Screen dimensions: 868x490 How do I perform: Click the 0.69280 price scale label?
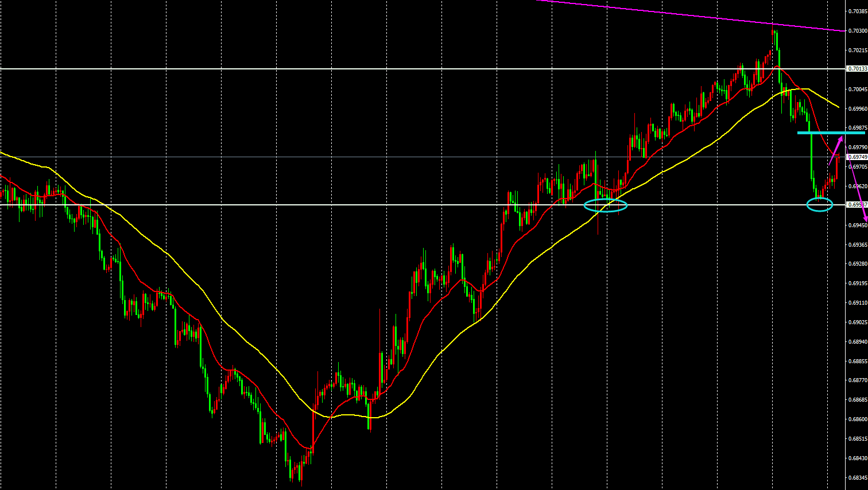[857, 264]
